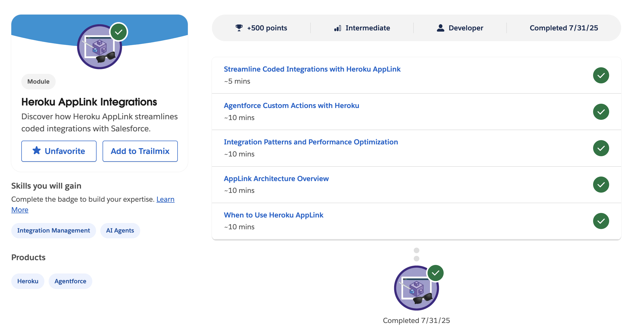Image resolution: width=644 pixels, height=334 pixels.
Task: Click green checkmark on bottom completed badge
Action: [x=436, y=273]
